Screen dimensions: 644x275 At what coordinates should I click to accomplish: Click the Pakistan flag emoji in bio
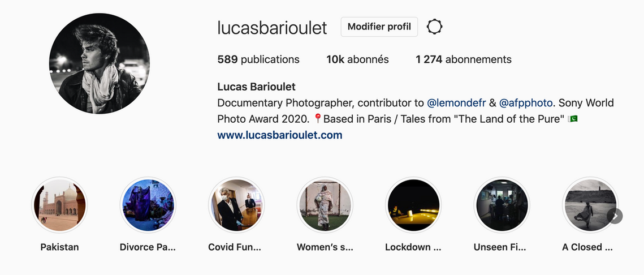(x=573, y=119)
